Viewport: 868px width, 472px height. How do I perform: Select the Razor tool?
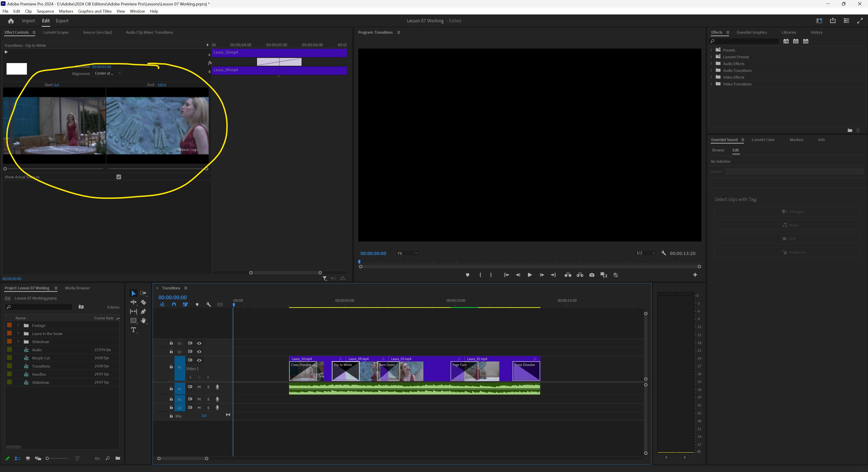[143, 302]
